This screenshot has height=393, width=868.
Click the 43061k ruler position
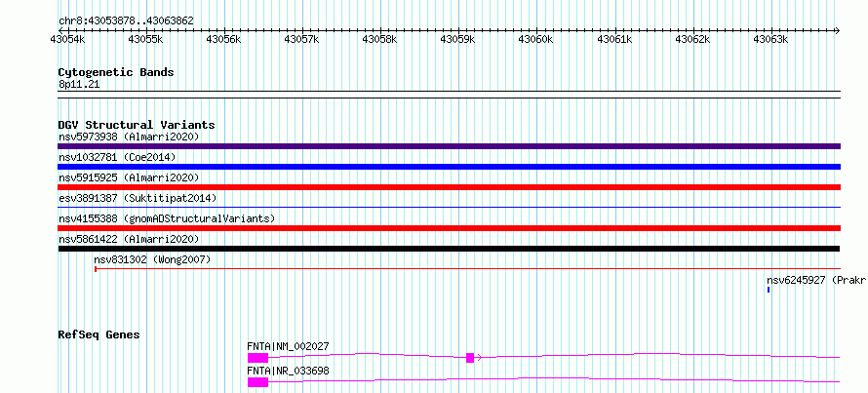613,40
